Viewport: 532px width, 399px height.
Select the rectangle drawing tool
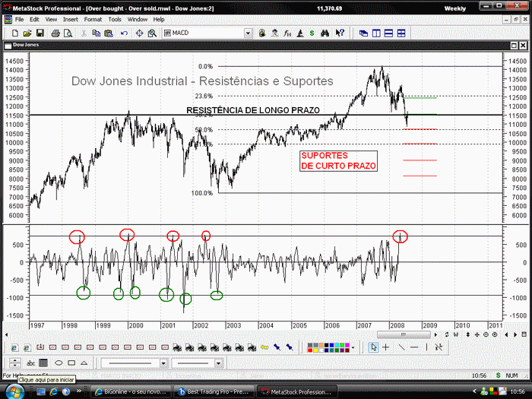point(71,363)
